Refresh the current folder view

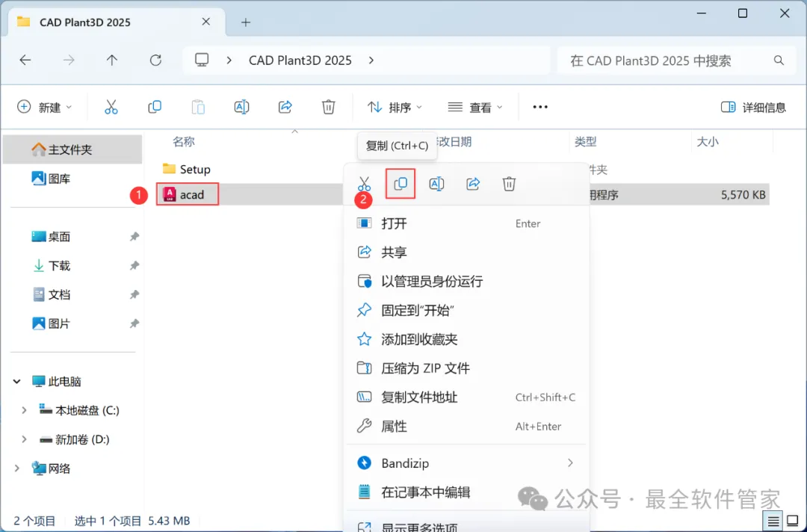155,61
